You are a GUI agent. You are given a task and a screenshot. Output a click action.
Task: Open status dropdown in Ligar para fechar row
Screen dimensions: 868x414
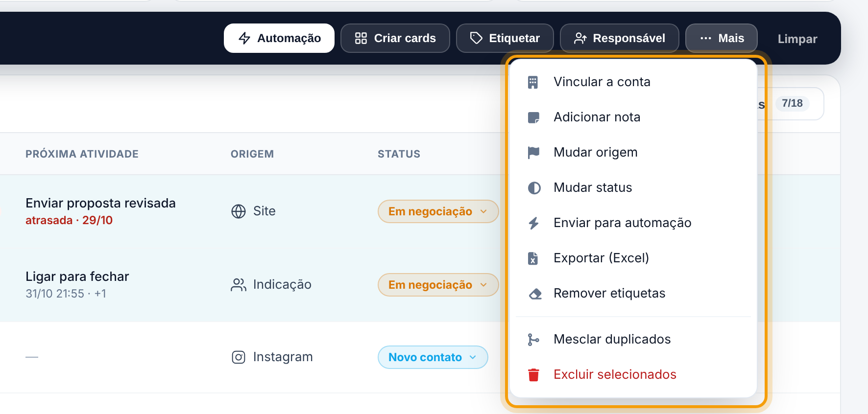pos(438,285)
